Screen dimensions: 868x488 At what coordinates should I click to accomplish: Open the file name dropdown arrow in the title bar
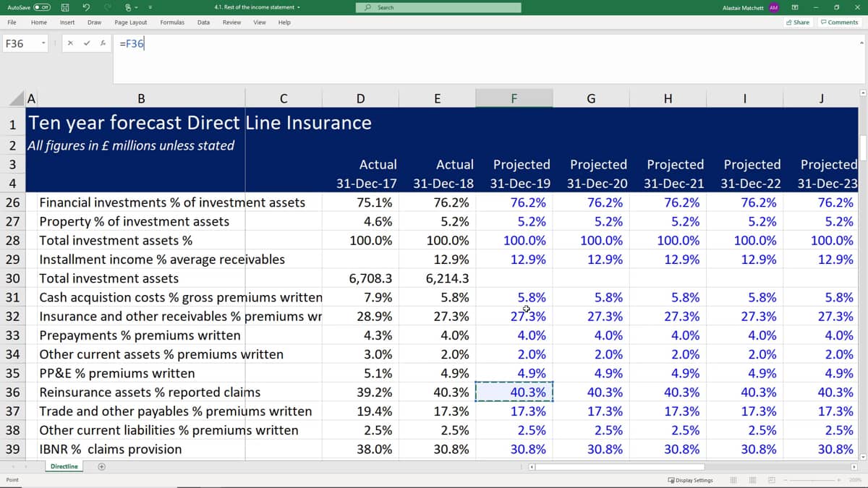pyautogui.click(x=297, y=7)
